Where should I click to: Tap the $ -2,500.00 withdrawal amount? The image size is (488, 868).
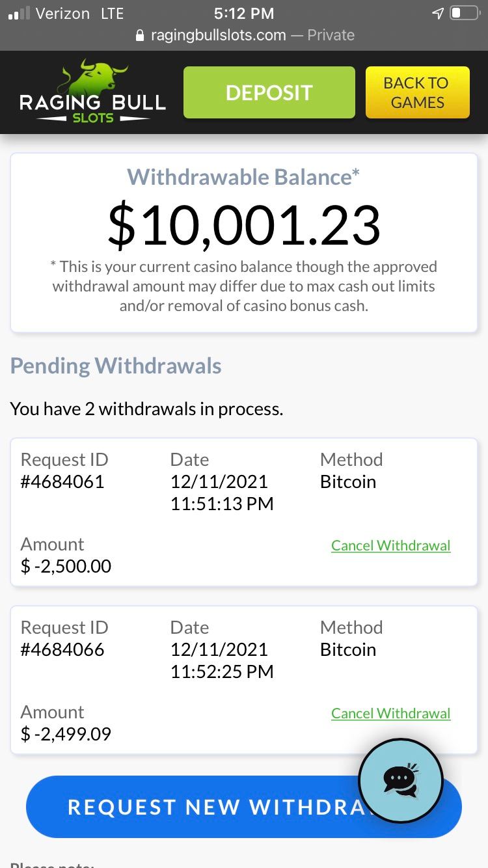(x=66, y=565)
